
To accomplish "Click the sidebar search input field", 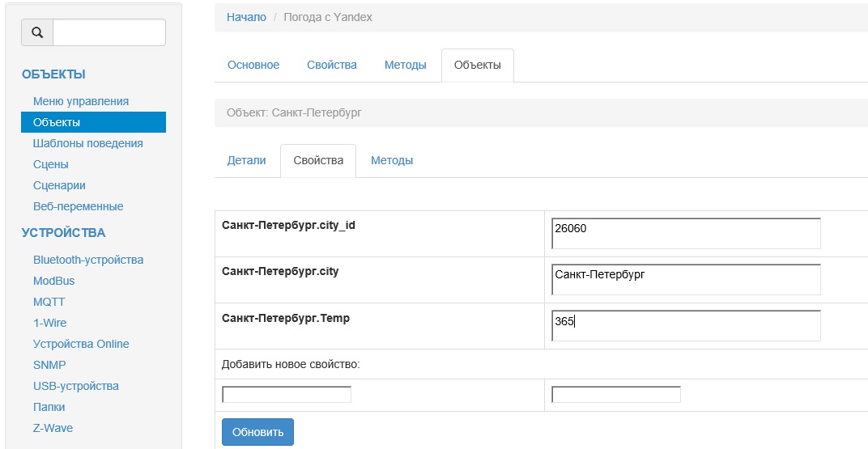I will 108,32.
